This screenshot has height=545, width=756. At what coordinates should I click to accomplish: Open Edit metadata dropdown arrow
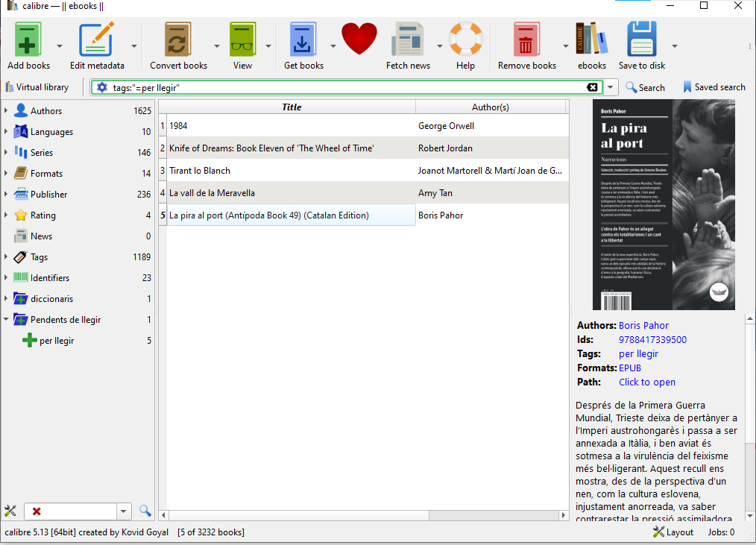pyautogui.click(x=134, y=45)
